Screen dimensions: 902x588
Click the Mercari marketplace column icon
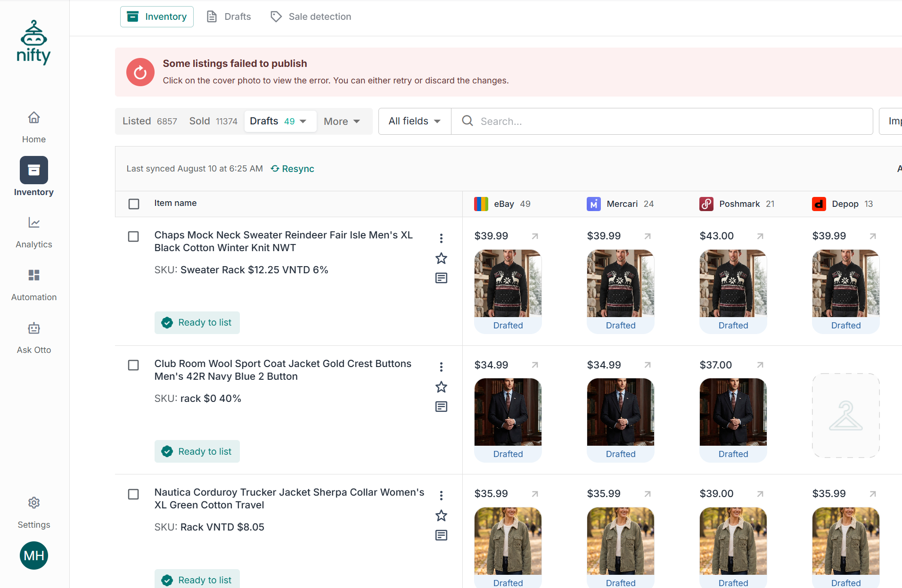point(594,204)
